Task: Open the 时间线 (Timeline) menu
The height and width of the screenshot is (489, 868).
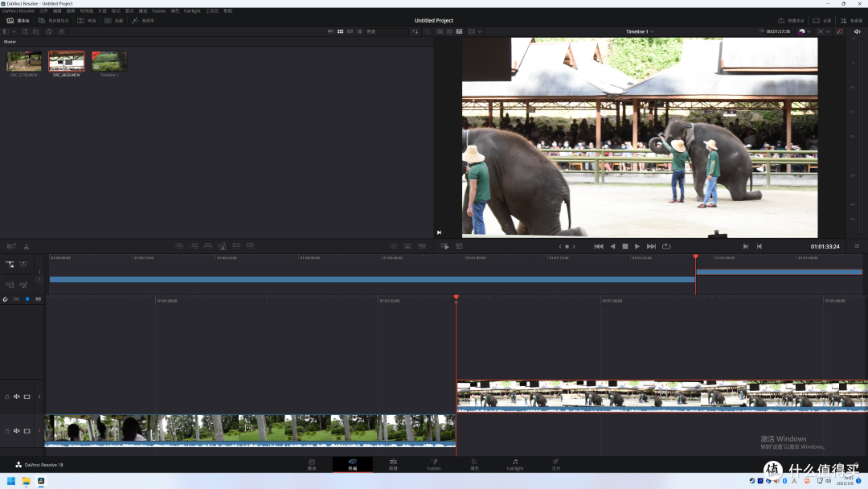Action: pyautogui.click(x=86, y=11)
